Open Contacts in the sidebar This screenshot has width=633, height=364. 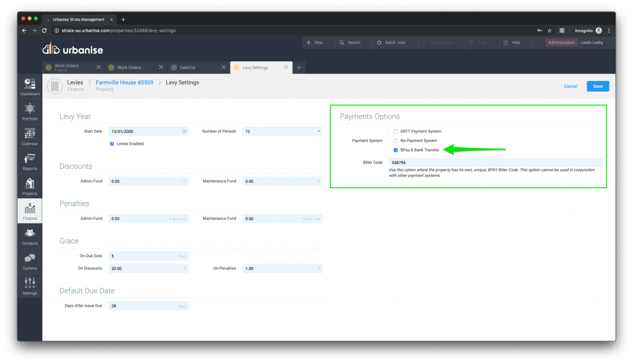click(30, 235)
